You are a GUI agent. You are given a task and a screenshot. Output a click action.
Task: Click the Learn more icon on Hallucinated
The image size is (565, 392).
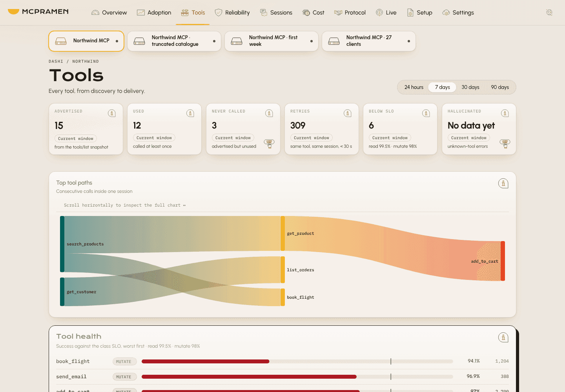[x=505, y=143]
